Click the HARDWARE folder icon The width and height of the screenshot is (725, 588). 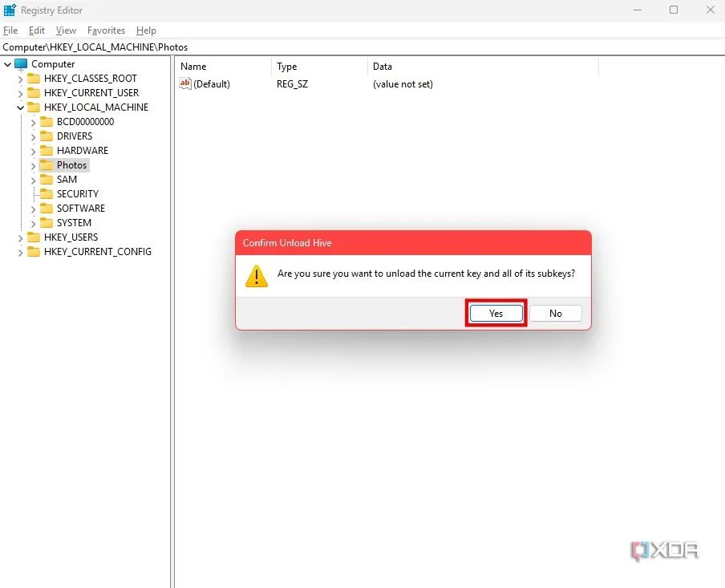(x=47, y=150)
